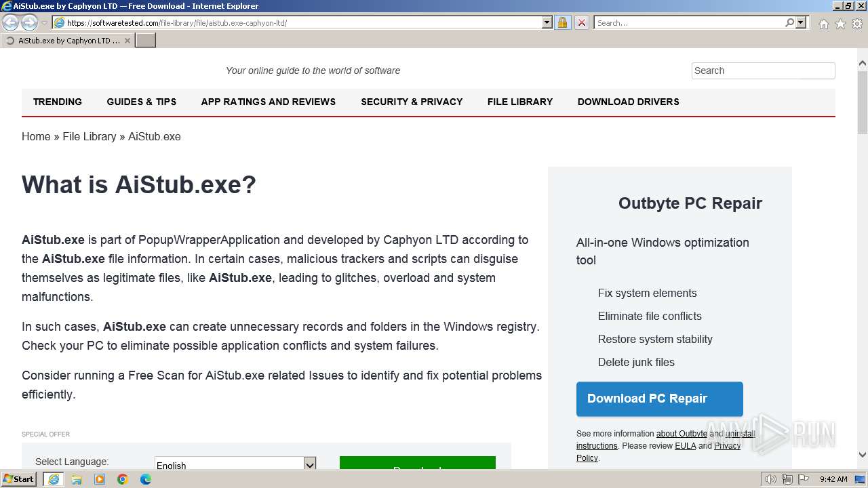Follow the File Library breadcrumb link
This screenshot has width=868, height=488.
pos(90,136)
